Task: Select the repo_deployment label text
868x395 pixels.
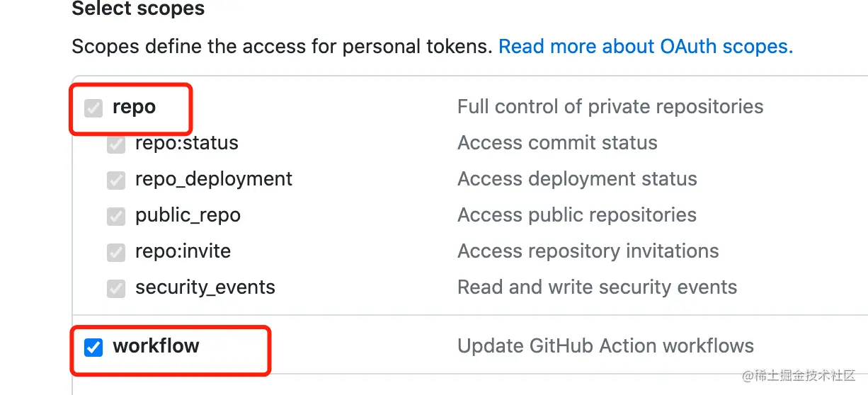Action: pyautogui.click(x=214, y=180)
